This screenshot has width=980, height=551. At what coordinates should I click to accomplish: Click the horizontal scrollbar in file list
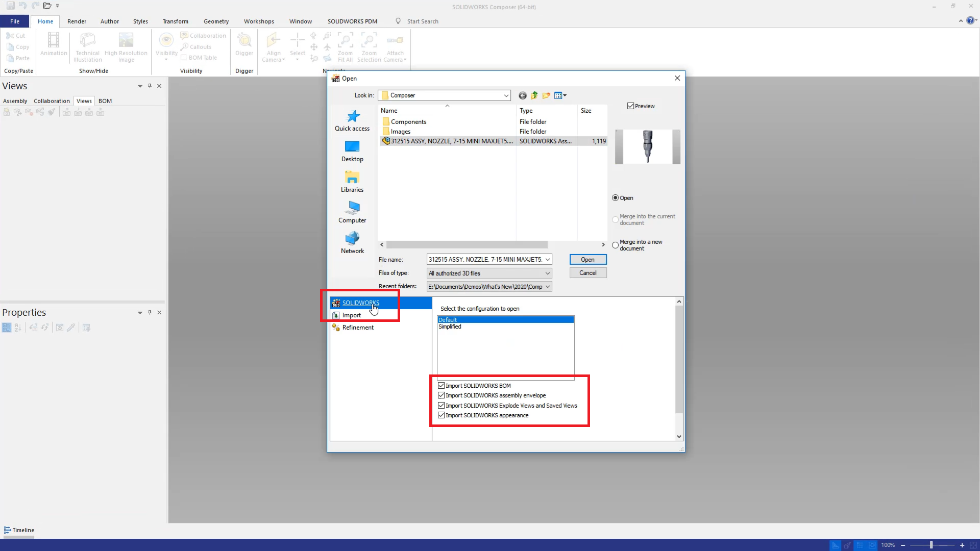tap(467, 245)
